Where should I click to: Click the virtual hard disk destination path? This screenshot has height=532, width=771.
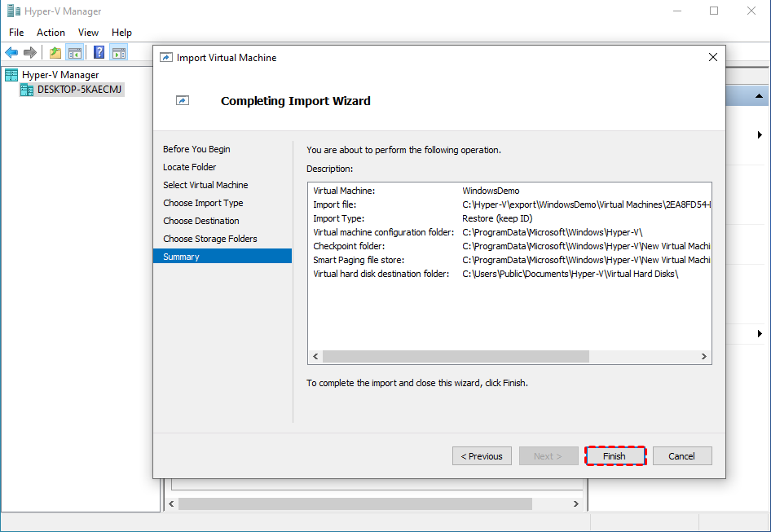tap(571, 274)
